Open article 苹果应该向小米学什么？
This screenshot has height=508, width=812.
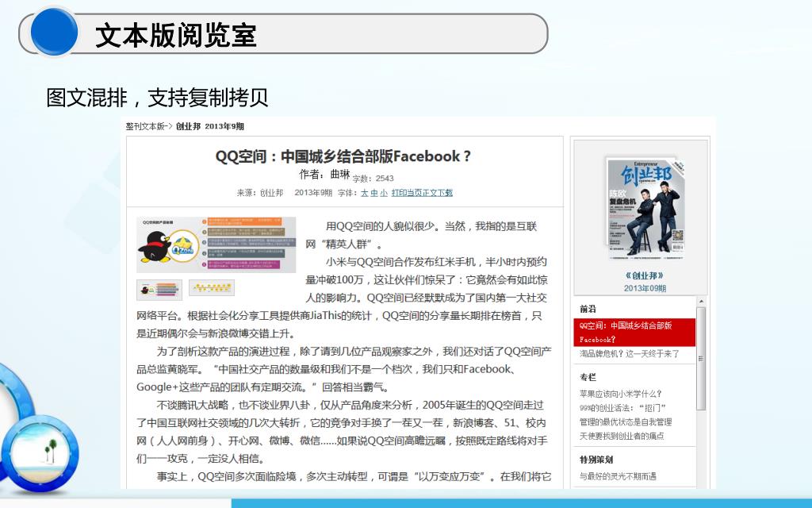click(620, 394)
